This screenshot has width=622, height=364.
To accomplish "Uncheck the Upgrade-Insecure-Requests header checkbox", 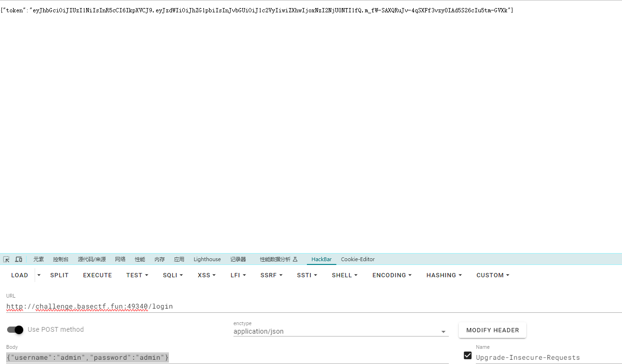I will (468, 355).
